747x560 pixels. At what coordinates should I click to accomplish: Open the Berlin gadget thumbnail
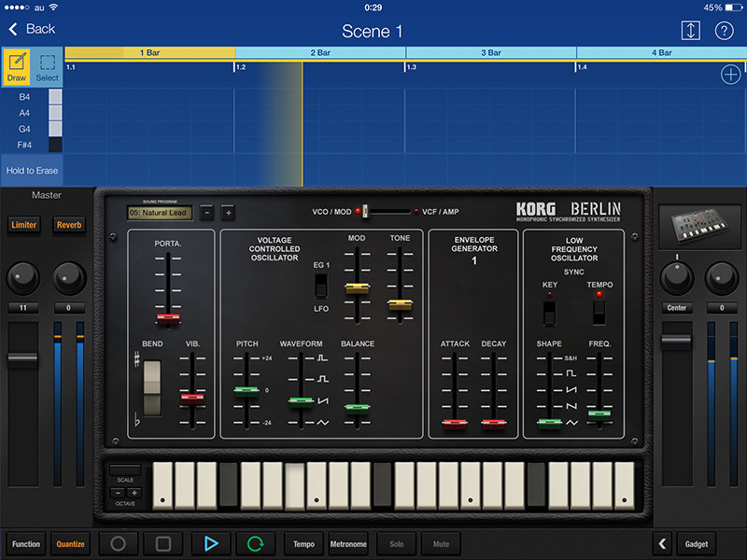(699, 226)
